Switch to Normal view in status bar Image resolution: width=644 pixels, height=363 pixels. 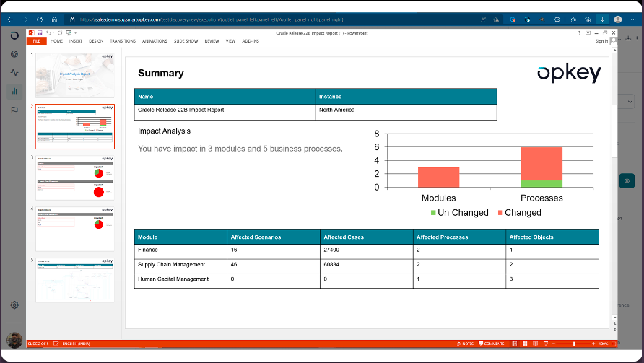pyautogui.click(x=515, y=344)
